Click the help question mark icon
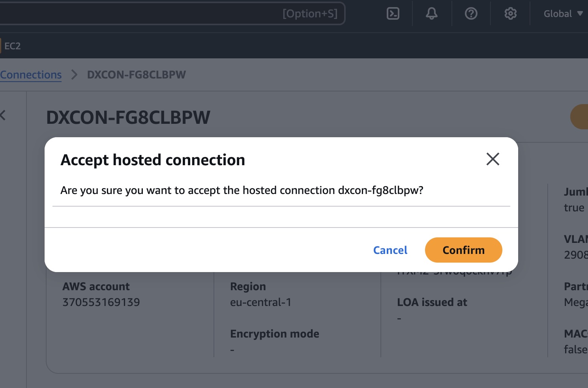The width and height of the screenshot is (588, 388). pyautogui.click(x=471, y=14)
